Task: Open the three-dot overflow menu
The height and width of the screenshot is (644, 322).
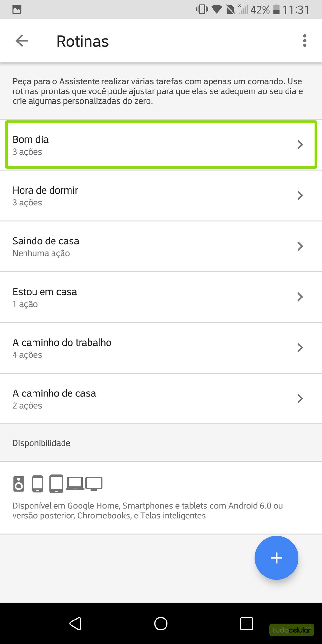Action: coord(304,41)
